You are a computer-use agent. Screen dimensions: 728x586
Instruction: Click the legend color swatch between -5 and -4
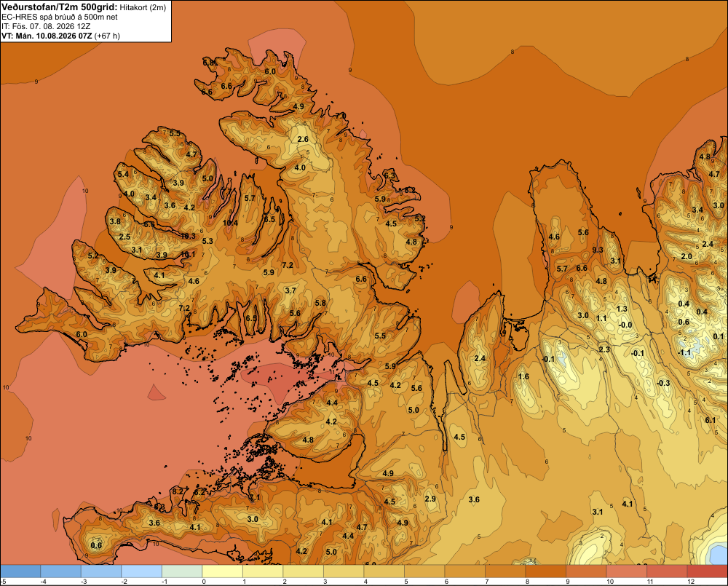pos(20,571)
